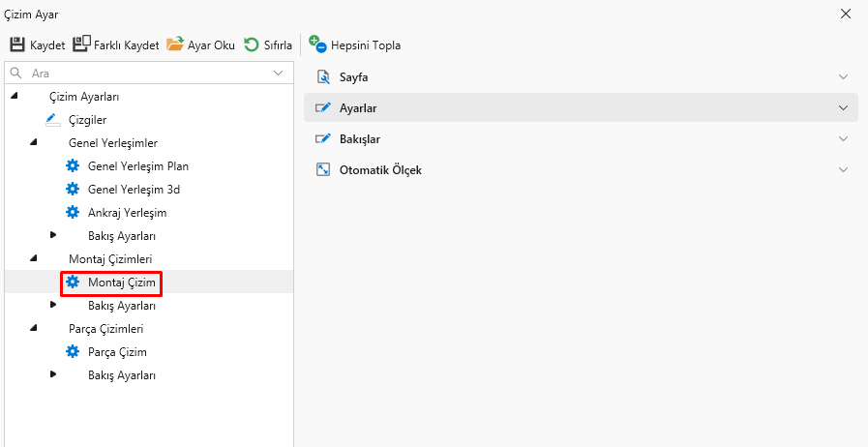Close the Çizim Ayar dialog

click(846, 14)
